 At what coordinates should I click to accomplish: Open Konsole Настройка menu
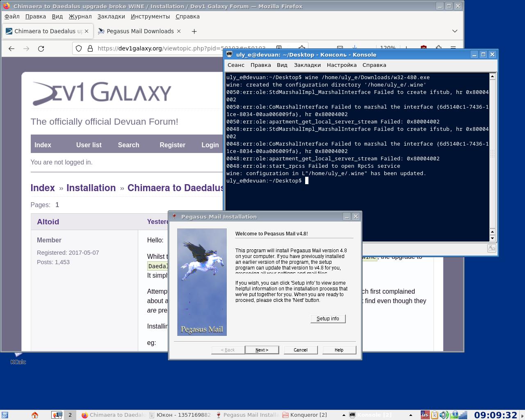pos(342,65)
